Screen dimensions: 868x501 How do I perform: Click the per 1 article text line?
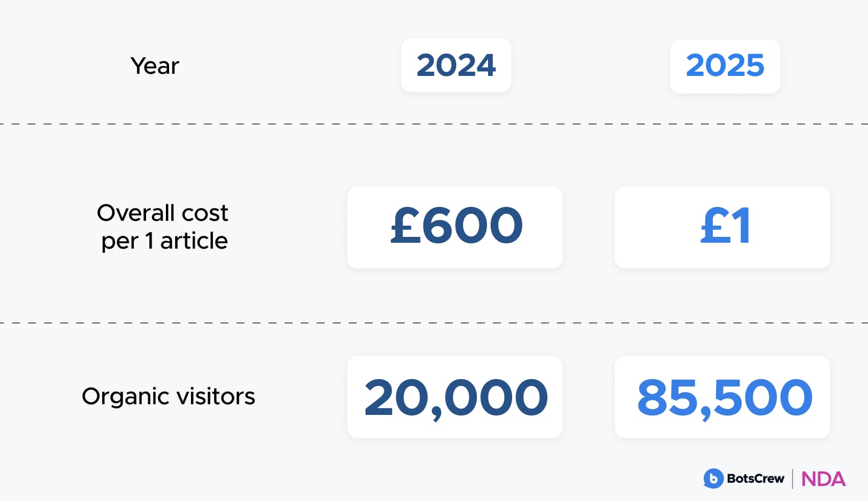(164, 241)
